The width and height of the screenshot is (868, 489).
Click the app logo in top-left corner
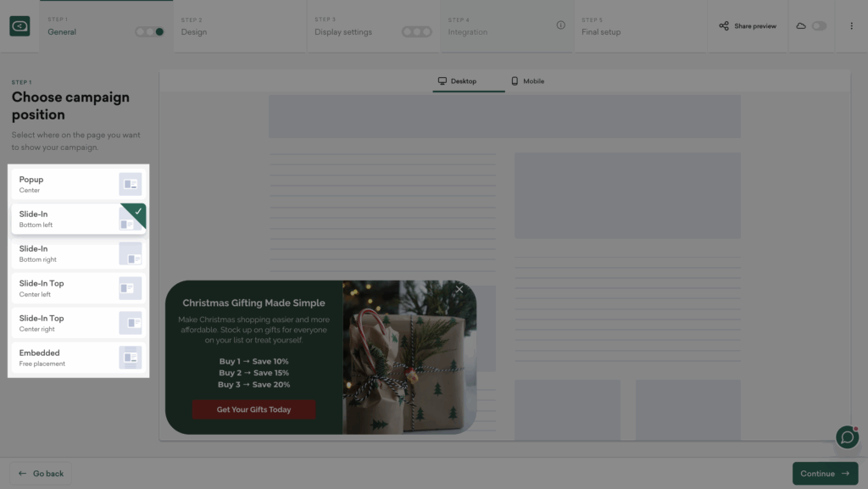pyautogui.click(x=19, y=26)
